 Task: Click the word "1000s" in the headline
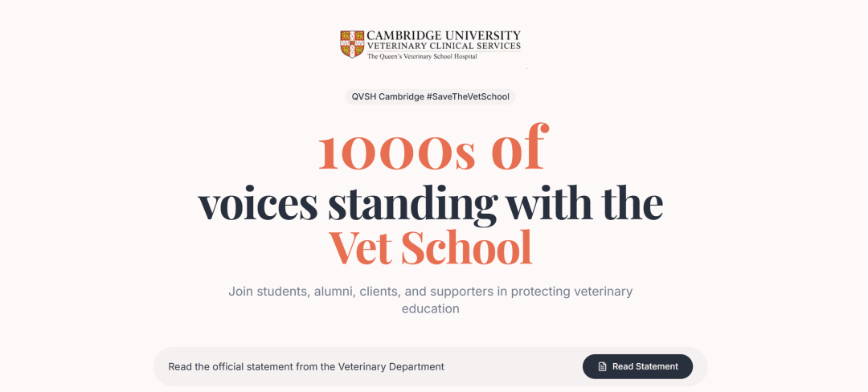(x=397, y=149)
